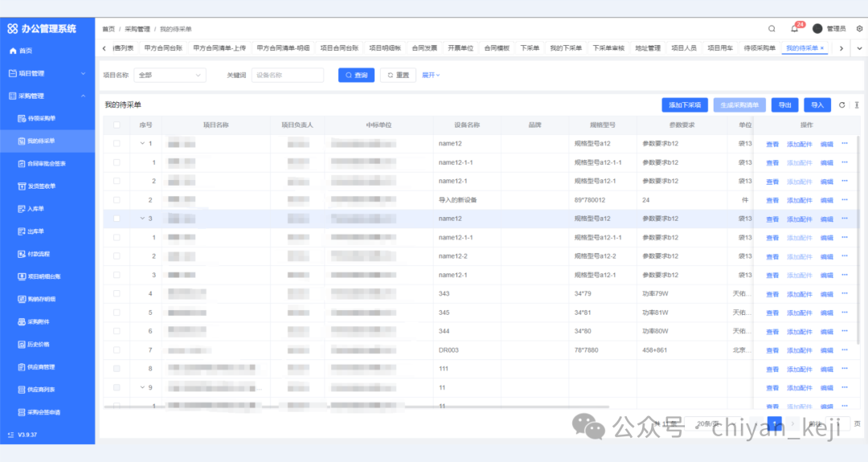The image size is (868, 462).
Task: Switch to the 地址管理 tab
Action: (647, 48)
